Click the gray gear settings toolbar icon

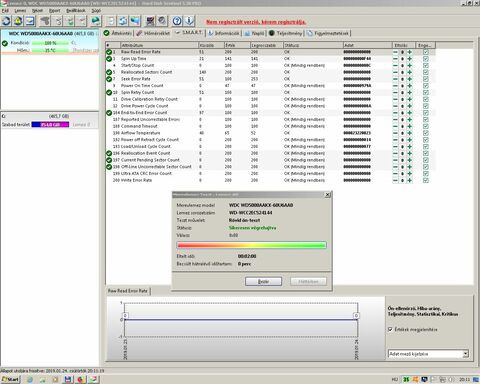[162, 21]
